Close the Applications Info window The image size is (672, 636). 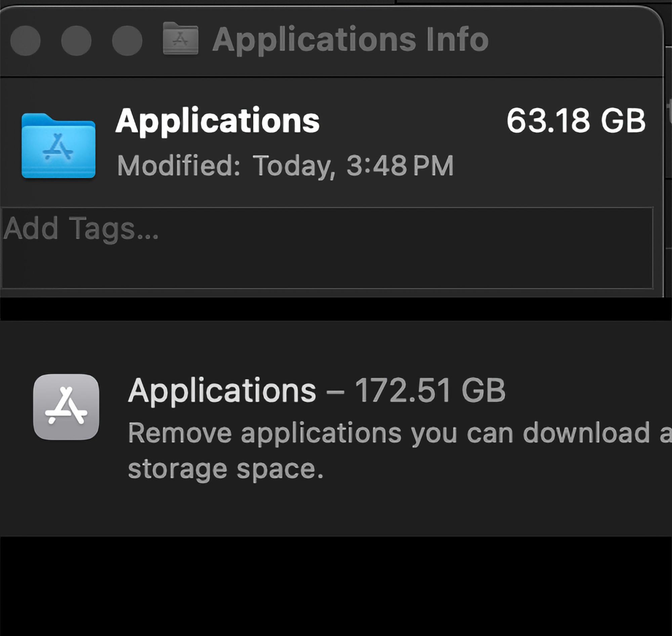pyautogui.click(x=26, y=41)
